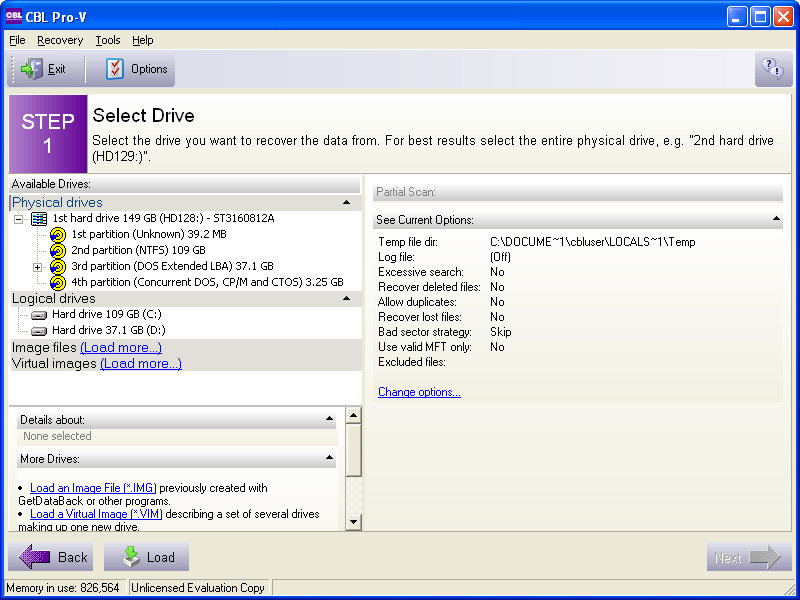This screenshot has width=800, height=600.
Task: Click the Load button label
Action: pyautogui.click(x=161, y=557)
